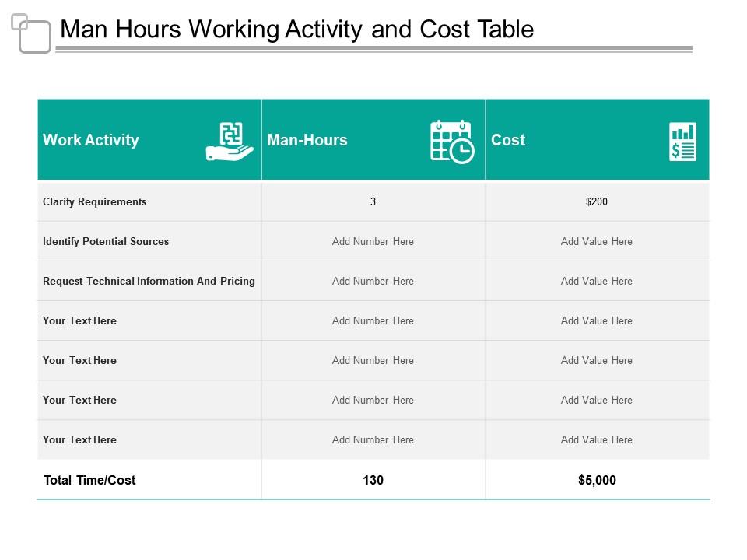This screenshot has width=747, height=560.
Task: Click the slide title text
Action: (298, 30)
